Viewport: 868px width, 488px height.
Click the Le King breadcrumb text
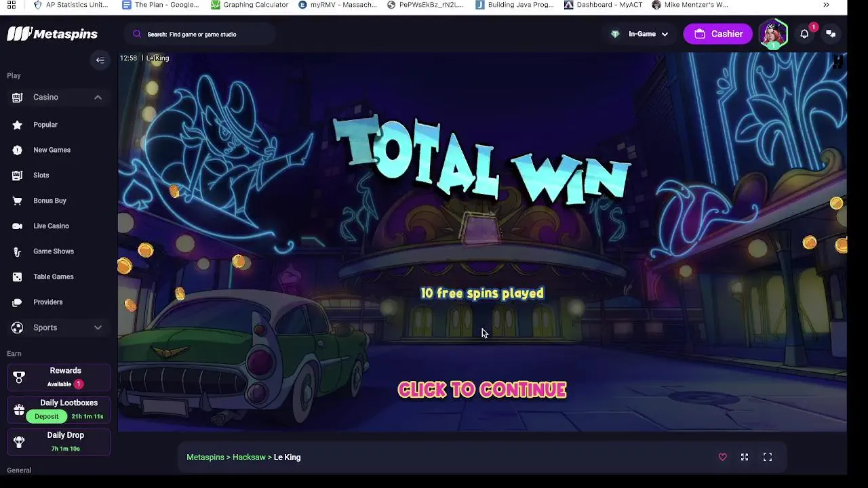click(287, 457)
